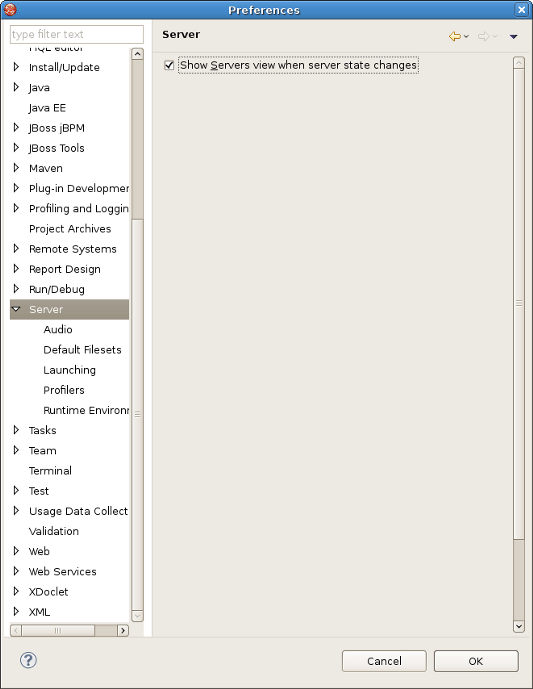
Task: Open the Audio server preferences
Action: click(x=58, y=330)
